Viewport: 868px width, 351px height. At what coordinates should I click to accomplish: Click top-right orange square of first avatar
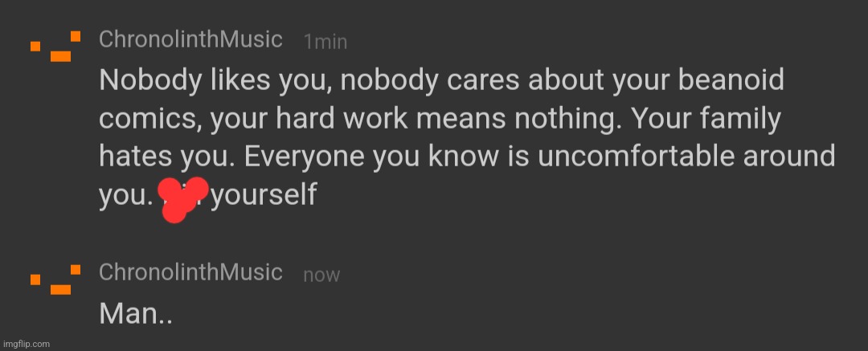76,36
